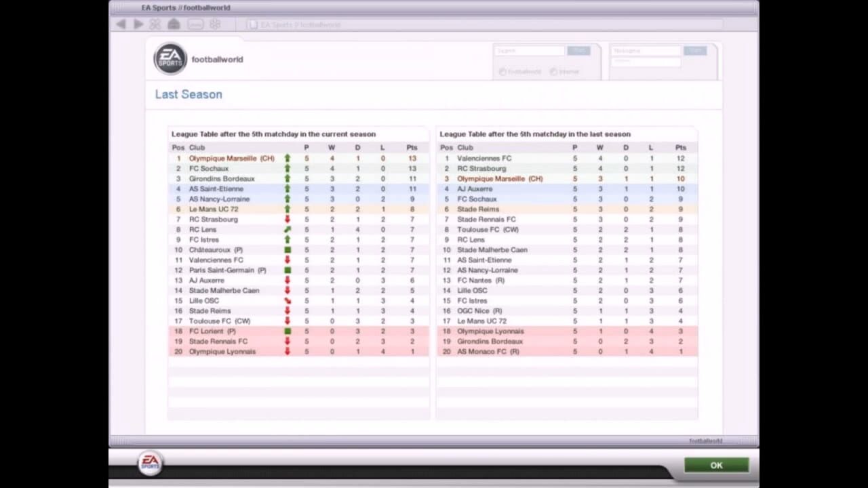
Task: Click the Pts column header in the current season table
Action: click(412, 148)
